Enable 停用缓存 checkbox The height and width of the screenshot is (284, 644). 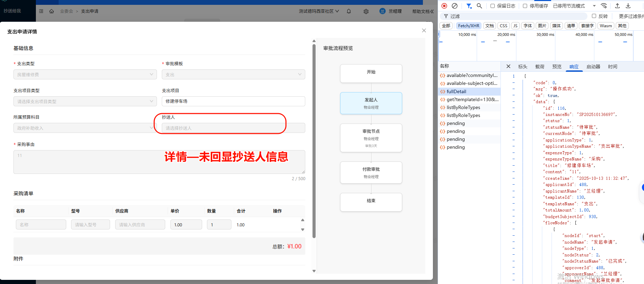click(525, 6)
